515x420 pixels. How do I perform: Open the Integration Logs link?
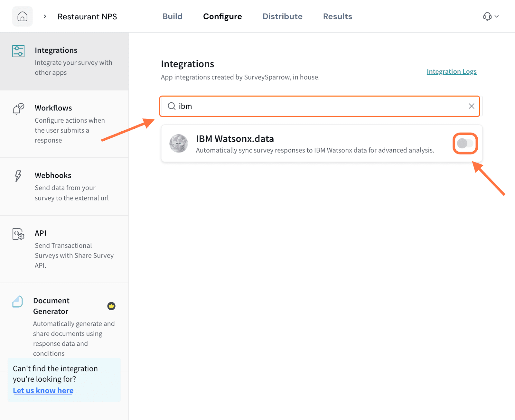pyautogui.click(x=451, y=71)
